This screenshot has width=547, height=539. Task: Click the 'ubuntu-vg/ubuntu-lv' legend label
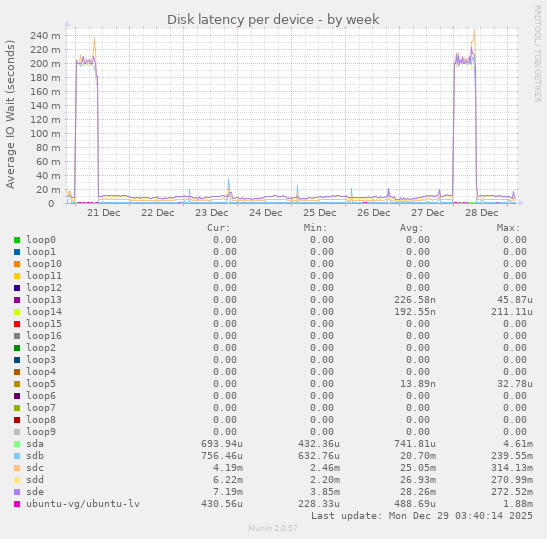tap(83, 504)
